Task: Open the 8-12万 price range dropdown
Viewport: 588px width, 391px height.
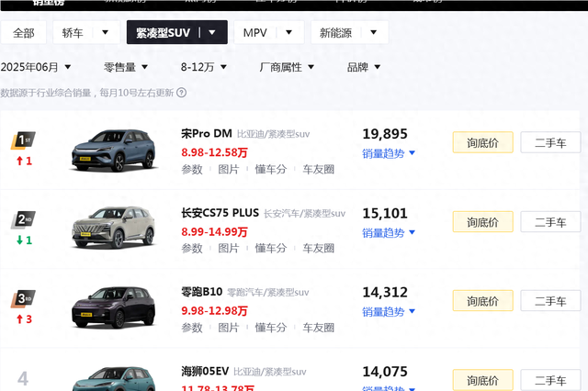Action: click(x=204, y=67)
